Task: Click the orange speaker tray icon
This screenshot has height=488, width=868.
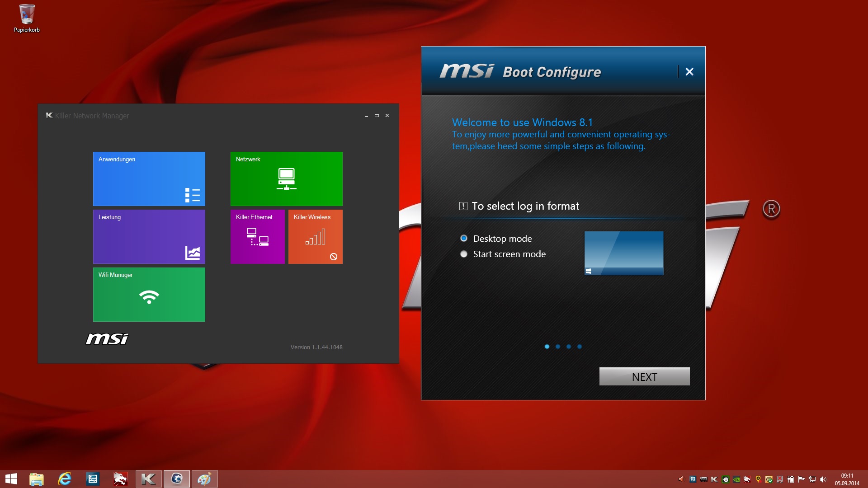Action: (x=682, y=479)
